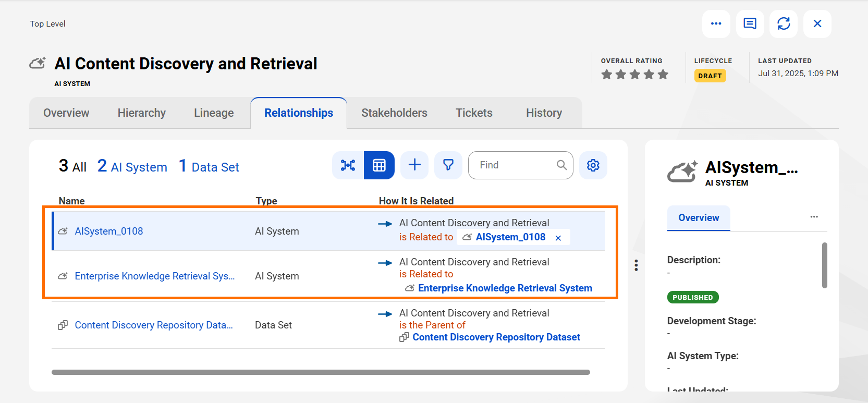868x403 pixels.
Task: Filter by 2 AI System
Action: pos(132,166)
